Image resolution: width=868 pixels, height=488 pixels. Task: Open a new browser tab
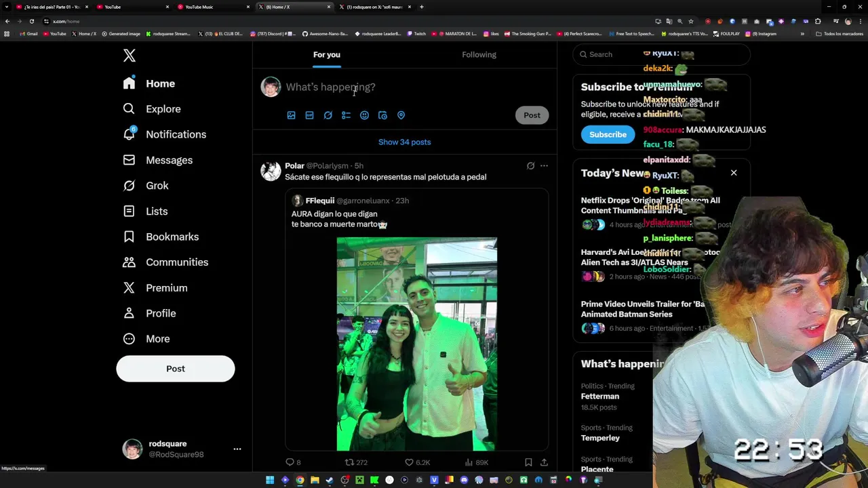tap(421, 7)
